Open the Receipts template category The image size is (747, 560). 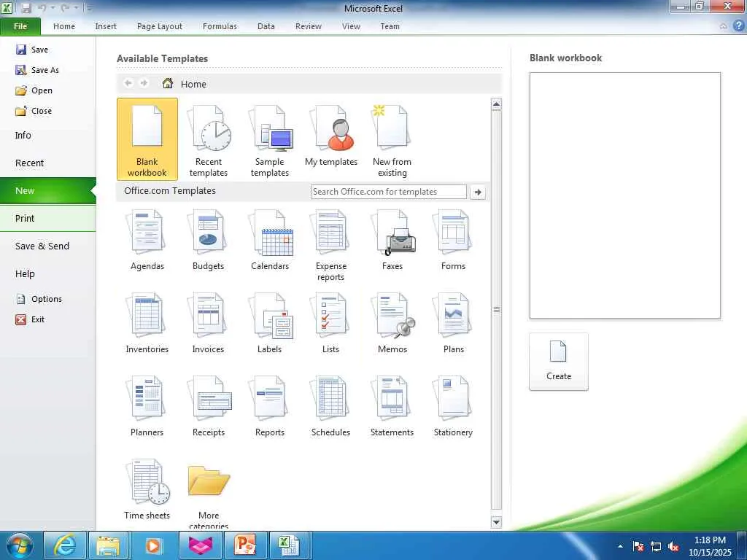pos(208,405)
